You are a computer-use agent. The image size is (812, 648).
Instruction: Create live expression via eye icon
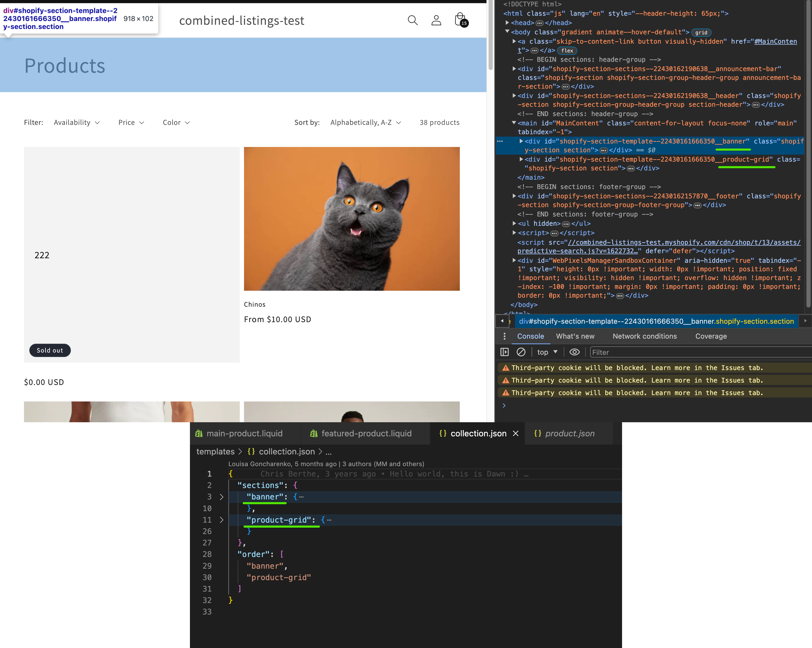tap(574, 352)
